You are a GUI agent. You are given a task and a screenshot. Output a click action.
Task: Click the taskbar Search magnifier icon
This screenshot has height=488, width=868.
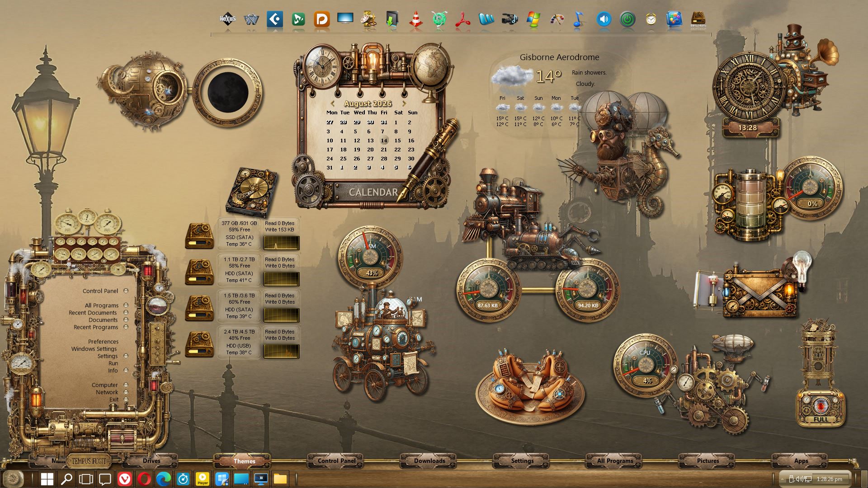[x=66, y=479]
